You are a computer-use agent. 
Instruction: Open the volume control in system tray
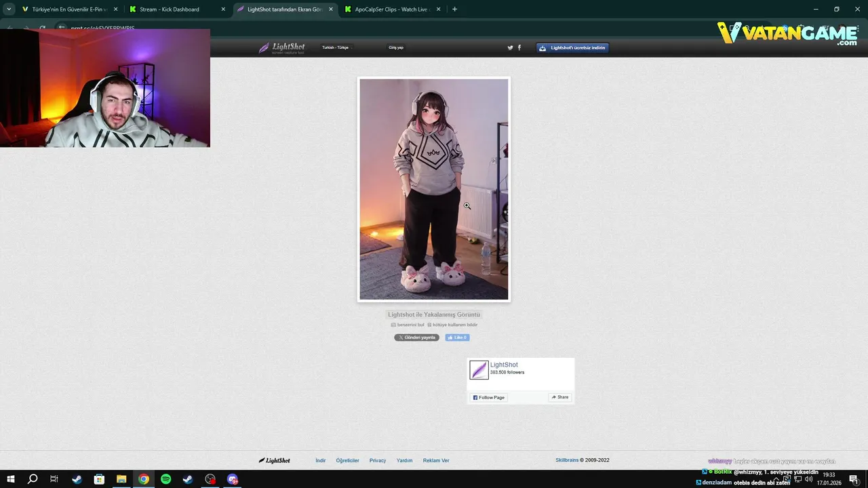(x=808, y=479)
